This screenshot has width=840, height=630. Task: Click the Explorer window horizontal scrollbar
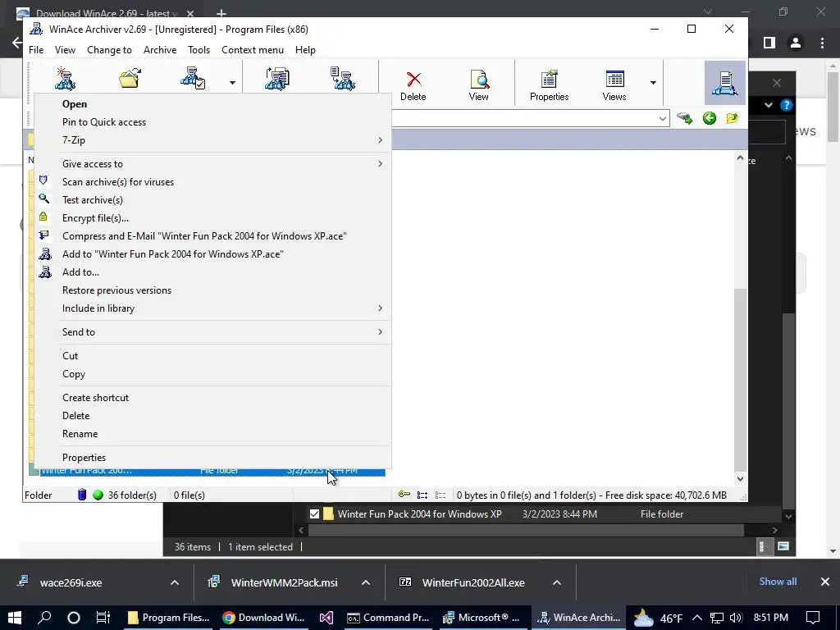(x=526, y=530)
